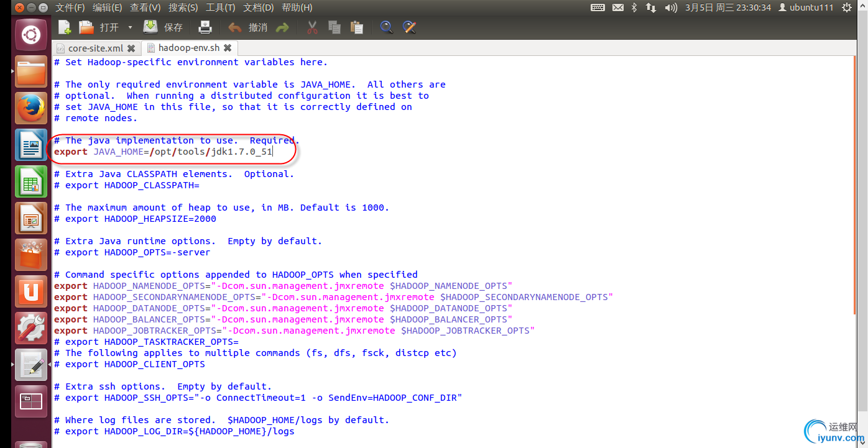Click the window maximize button

(43, 7)
